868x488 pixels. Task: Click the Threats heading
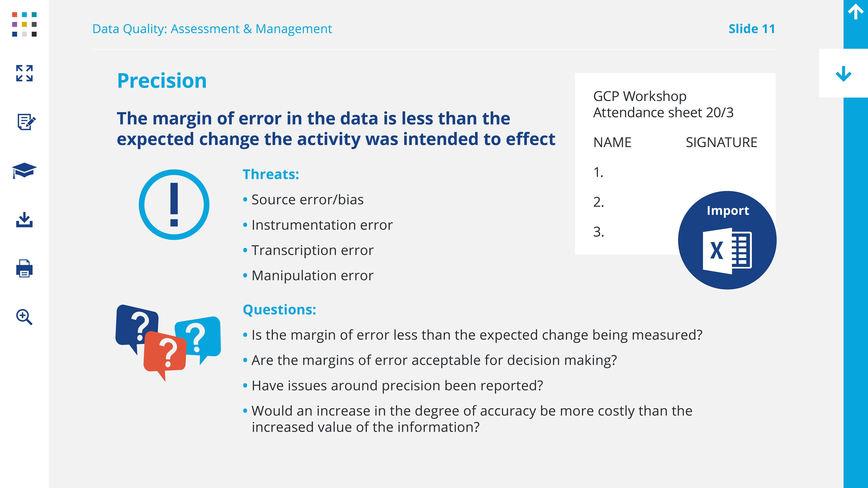[x=271, y=174]
